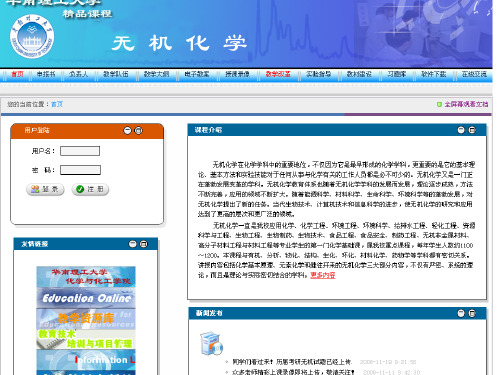This screenshot has width=500, height=375.
Task: Maximize the 新闻发布 news panel
Action: 472,313
